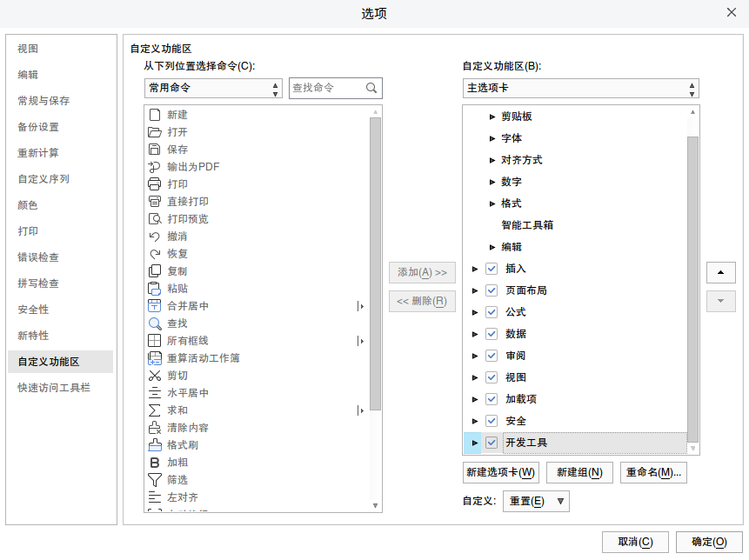Select the 合并居中 command icon
This screenshot has width=749, height=560.
coord(155,305)
